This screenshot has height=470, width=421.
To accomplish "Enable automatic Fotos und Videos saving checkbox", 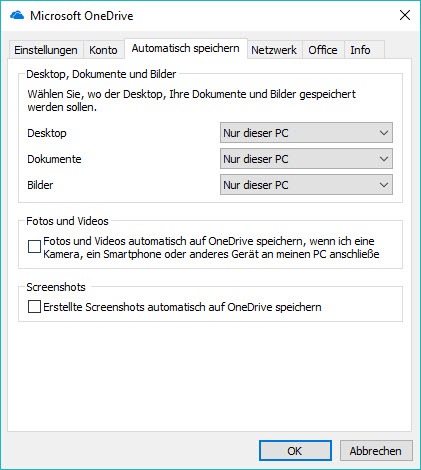I will (34, 247).
